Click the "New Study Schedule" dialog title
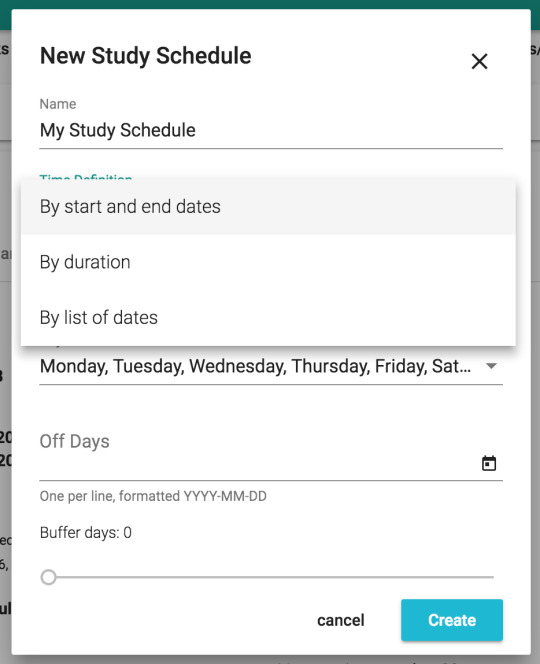Image resolution: width=540 pixels, height=664 pixels. [x=146, y=56]
